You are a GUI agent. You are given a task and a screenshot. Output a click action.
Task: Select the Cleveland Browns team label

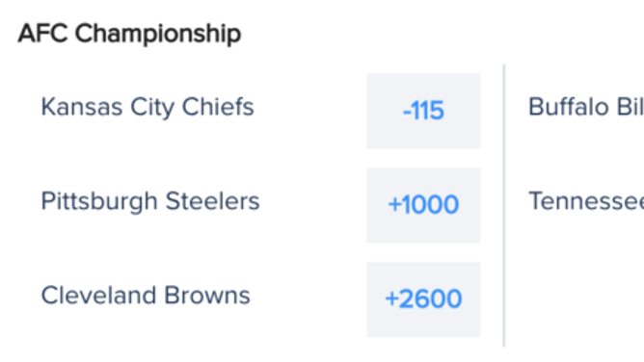point(146,296)
